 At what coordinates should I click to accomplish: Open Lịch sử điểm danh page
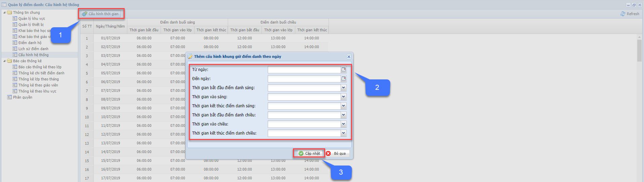coord(33,49)
